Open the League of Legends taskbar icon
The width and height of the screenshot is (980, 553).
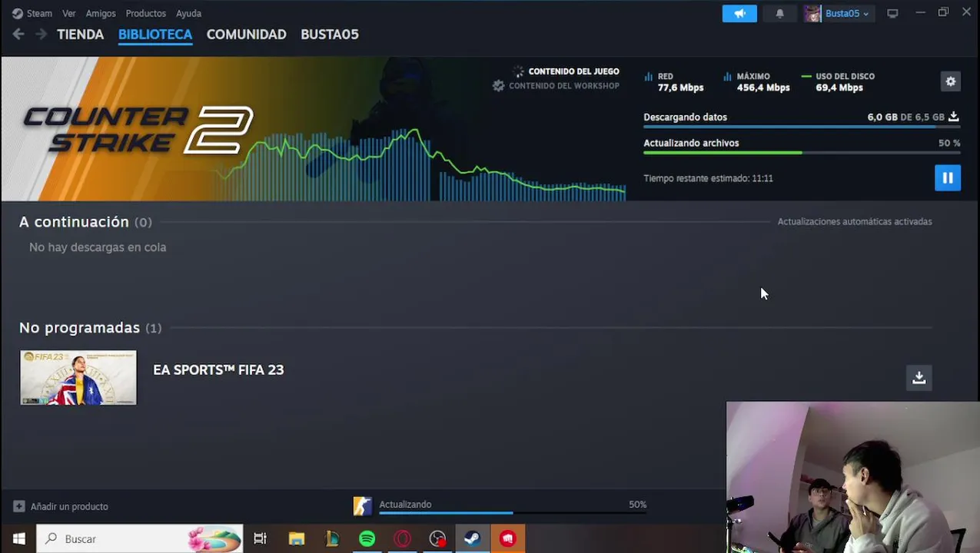332,539
